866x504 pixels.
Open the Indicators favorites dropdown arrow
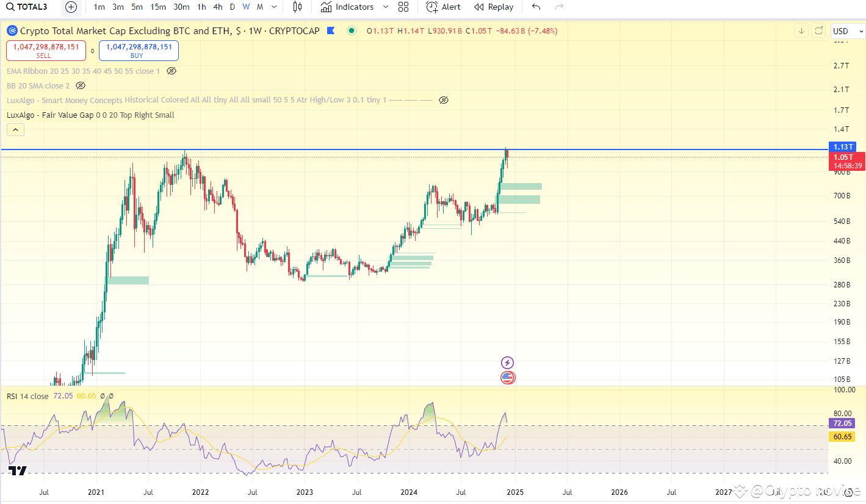coord(385,7)
